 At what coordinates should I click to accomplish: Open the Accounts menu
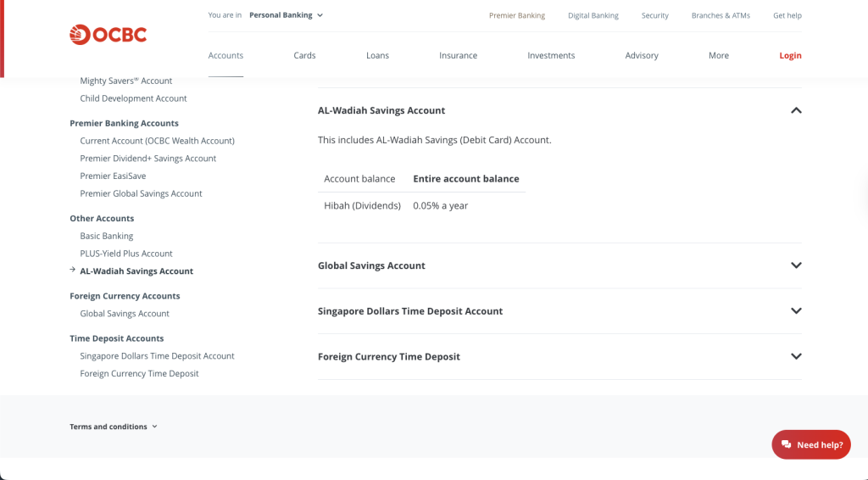pos(225,55)
